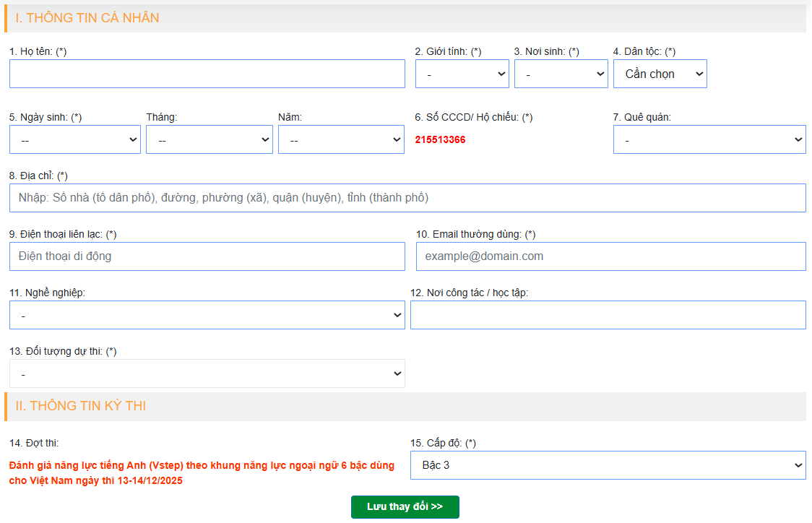Click the red Vstep exam description text

coord(202,473)
